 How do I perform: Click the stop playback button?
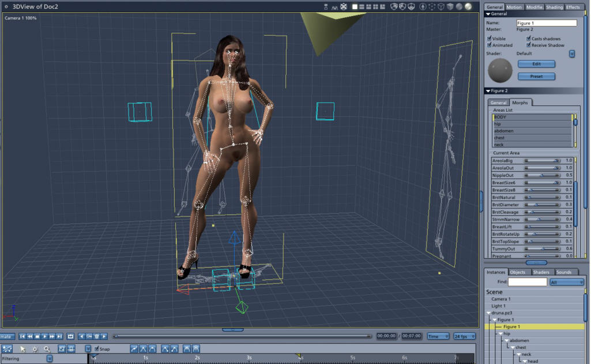click(x=37, y=336)
